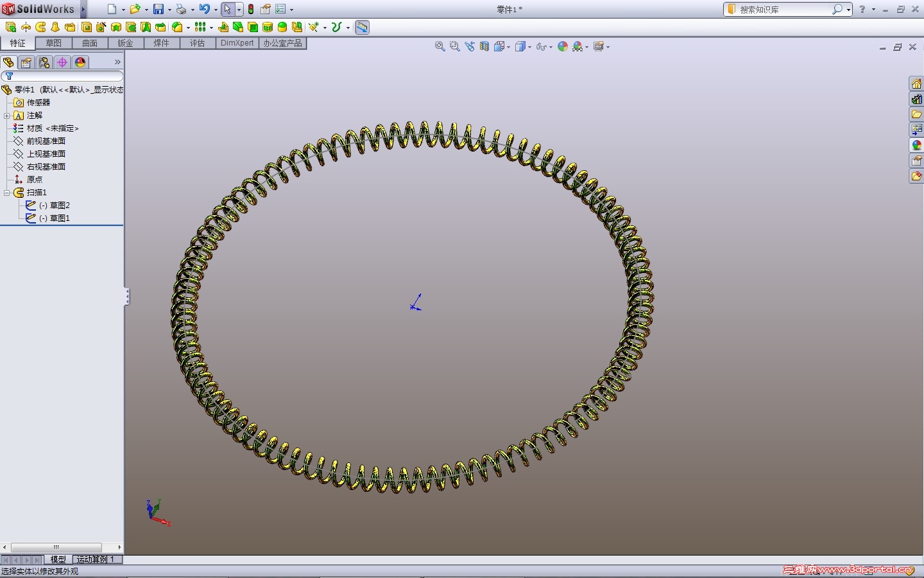The image size is (924, 578).
Task: Open the ConfigurationManager panel tab
Action: point(44,62)
